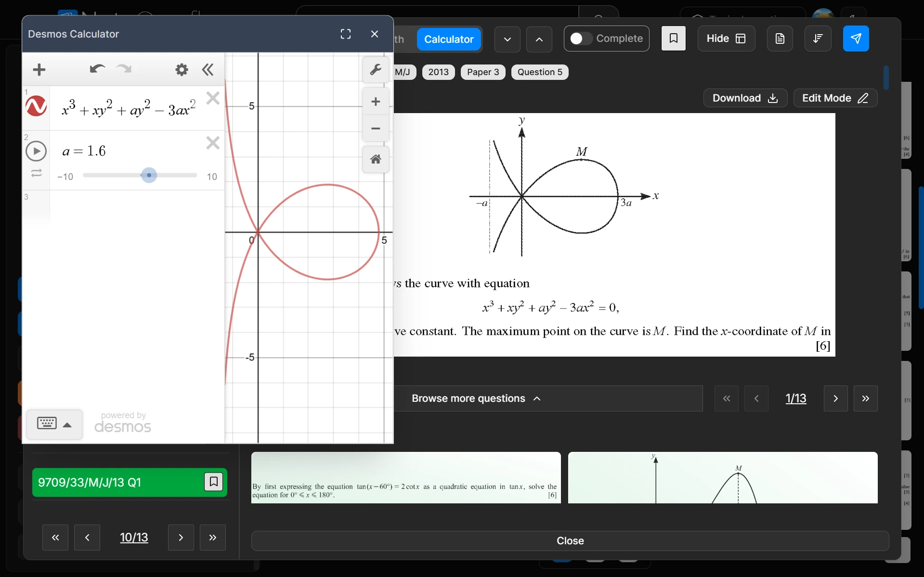Zoom in on the graph
924x577 pixels.
[376, 102]
